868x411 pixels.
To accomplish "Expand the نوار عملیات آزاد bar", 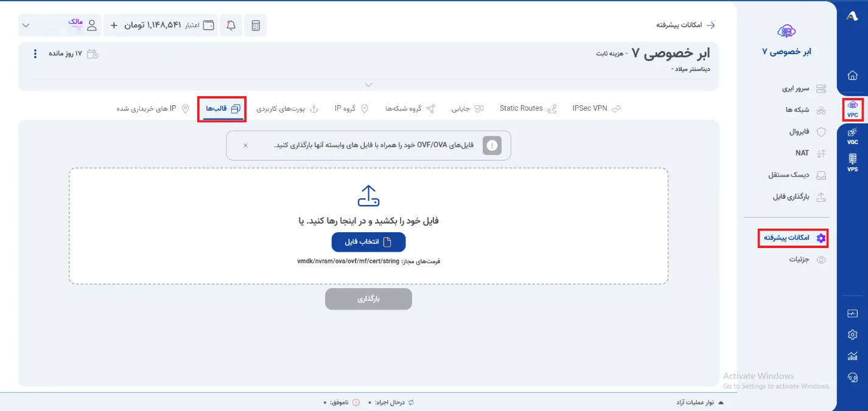I will [700, 402].
